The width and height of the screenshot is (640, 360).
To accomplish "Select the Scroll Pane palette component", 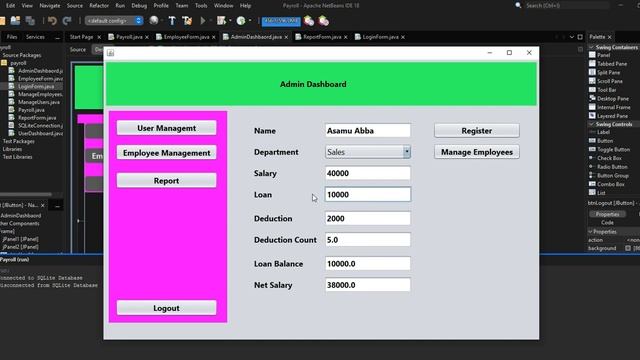I will click(x=606, y=81).
